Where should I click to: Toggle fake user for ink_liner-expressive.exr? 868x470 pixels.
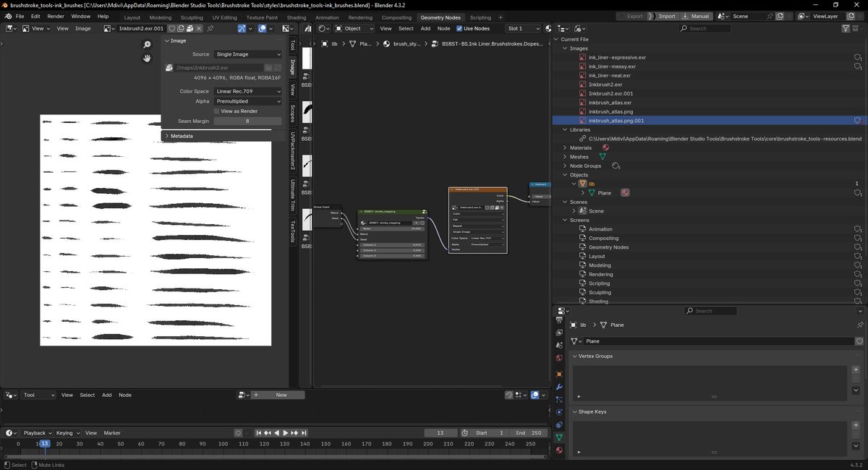pos(858,57)
